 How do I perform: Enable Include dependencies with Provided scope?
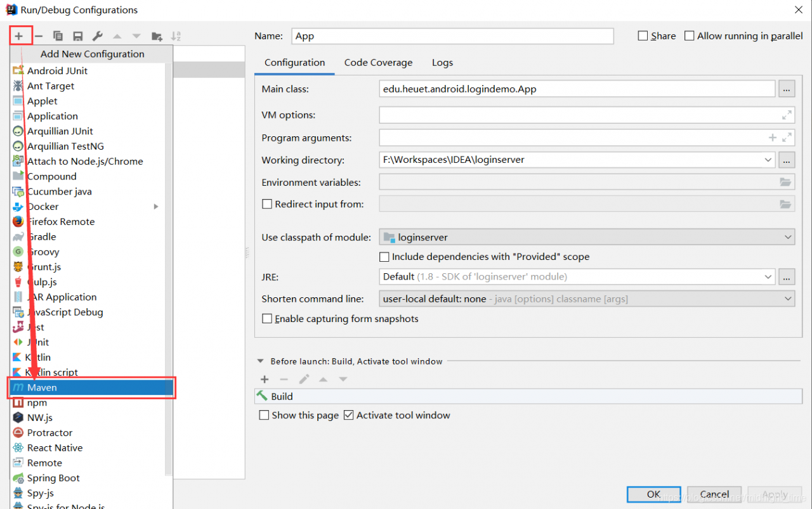coord(384,257)
